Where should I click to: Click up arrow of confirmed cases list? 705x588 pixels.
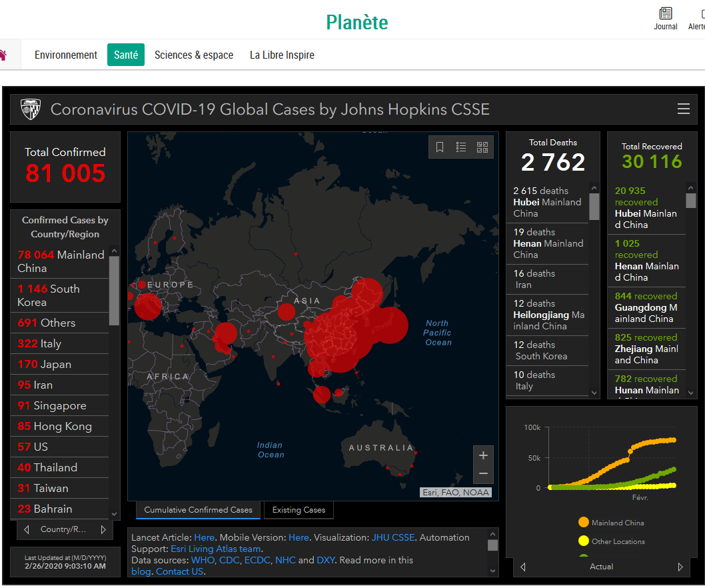[114, 251]
